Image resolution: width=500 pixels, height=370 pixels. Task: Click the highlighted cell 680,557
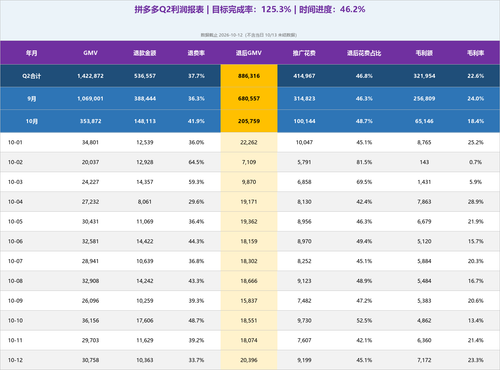[x=249, y=99]
